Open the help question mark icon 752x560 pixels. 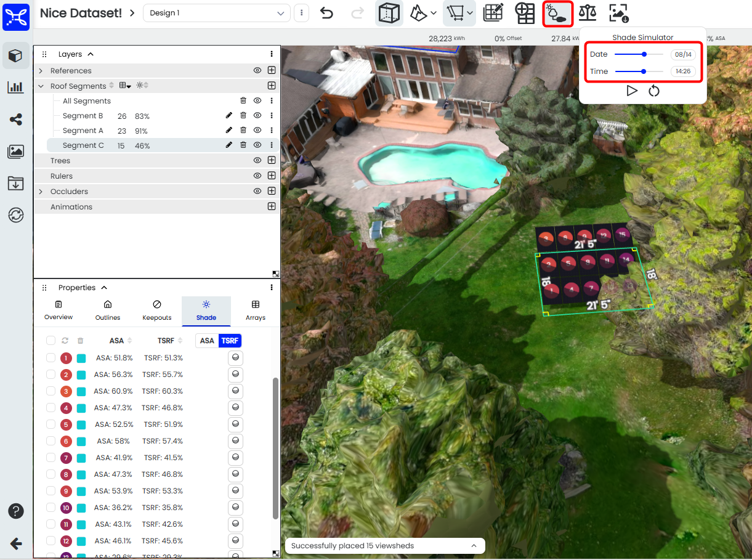(15, 511)
